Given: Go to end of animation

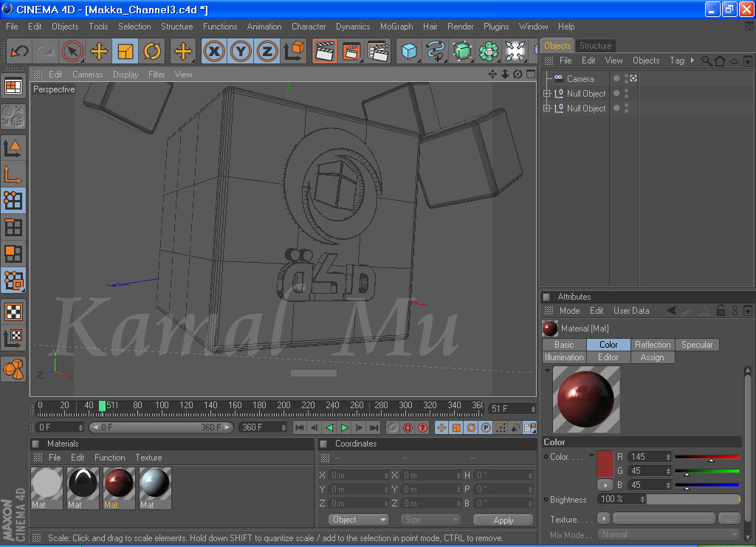Looking at the screenshot, I should (374, 427).
